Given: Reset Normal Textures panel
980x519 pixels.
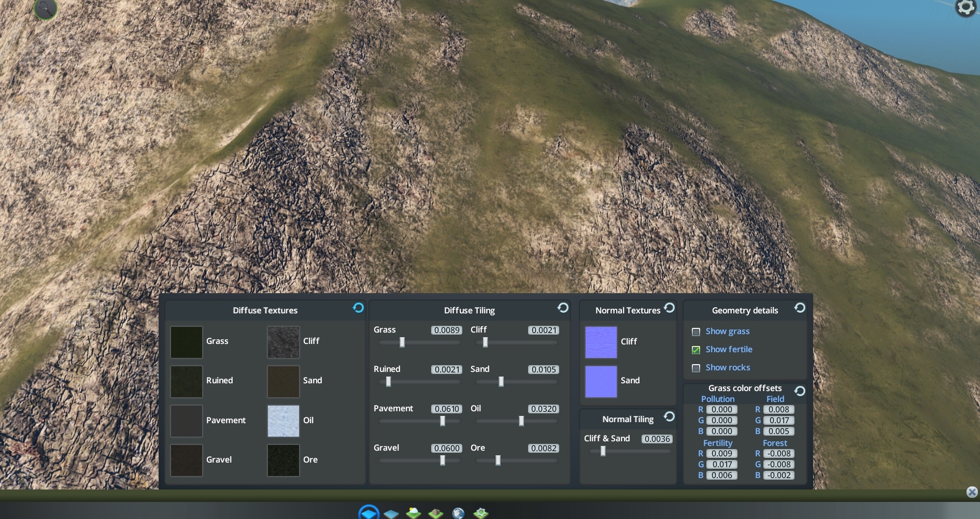Looking at the screenshot, I should click(669, 308).
